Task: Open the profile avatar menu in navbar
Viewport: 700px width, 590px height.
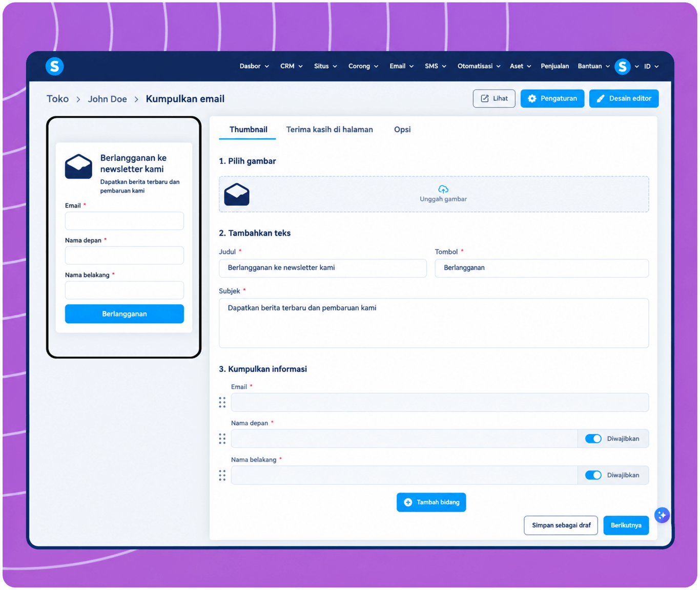Action: (622, 66)
